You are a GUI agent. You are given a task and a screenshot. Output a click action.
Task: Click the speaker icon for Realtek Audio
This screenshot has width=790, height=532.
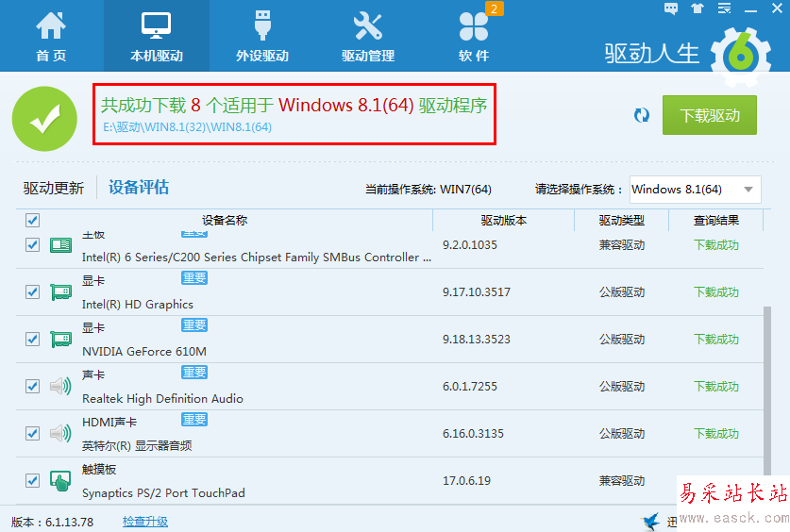click(x=60, y=387)
